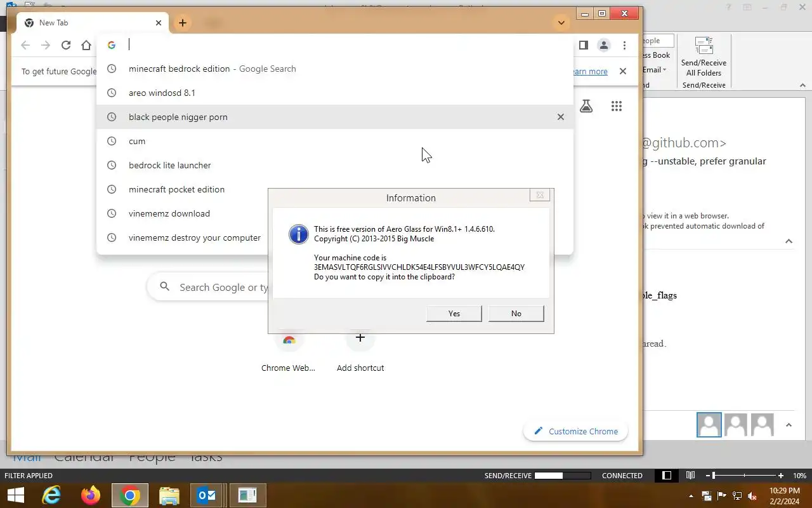The width and height of the screenshot is (812, 508).
Task: Select 'areo windosd 8.1' suggestion
Action: (334, 93)
